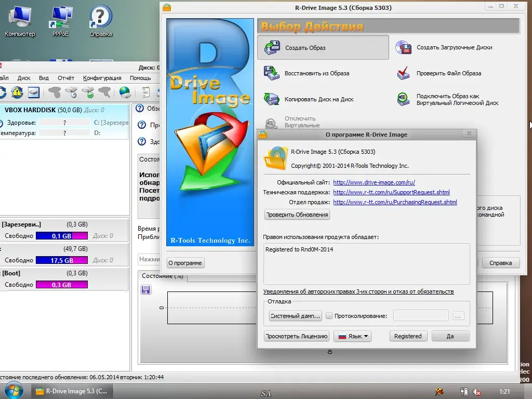
Task: Click the Справка button in R-Drive window
Action: tap(500, 263)
